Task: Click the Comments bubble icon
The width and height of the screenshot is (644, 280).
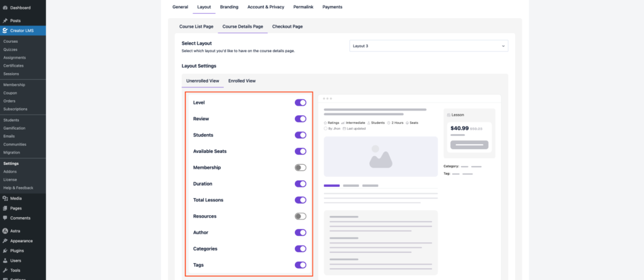Action: click(x=5, y=218)
